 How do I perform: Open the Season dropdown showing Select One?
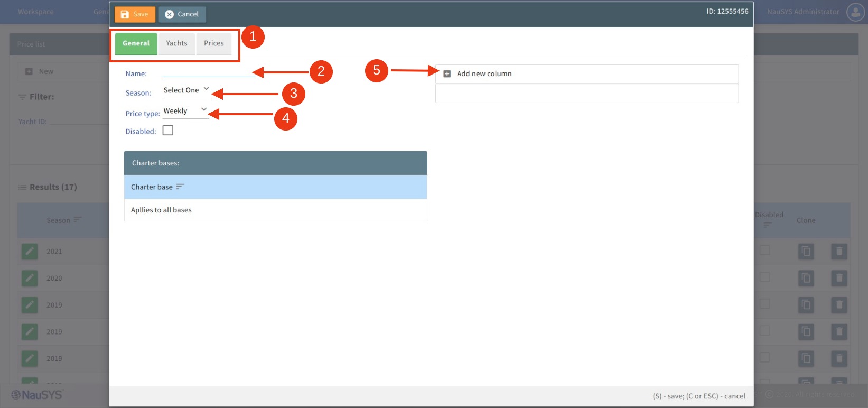pyautogui.click(x=186, y=90)
